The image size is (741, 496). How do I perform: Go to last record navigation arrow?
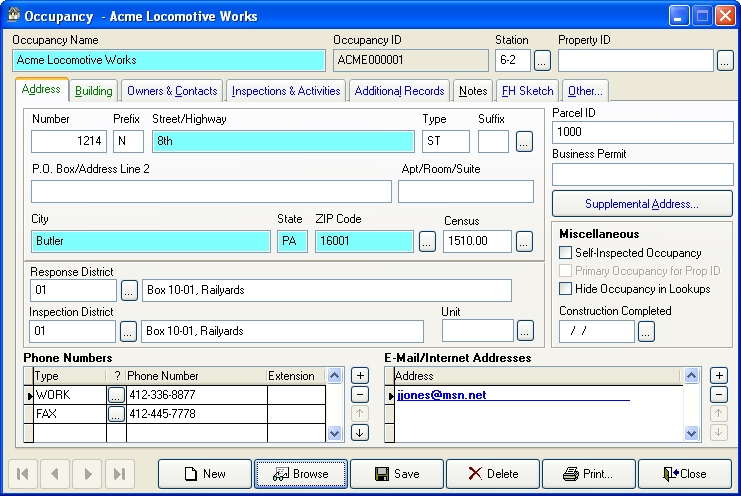click(120, 473)
